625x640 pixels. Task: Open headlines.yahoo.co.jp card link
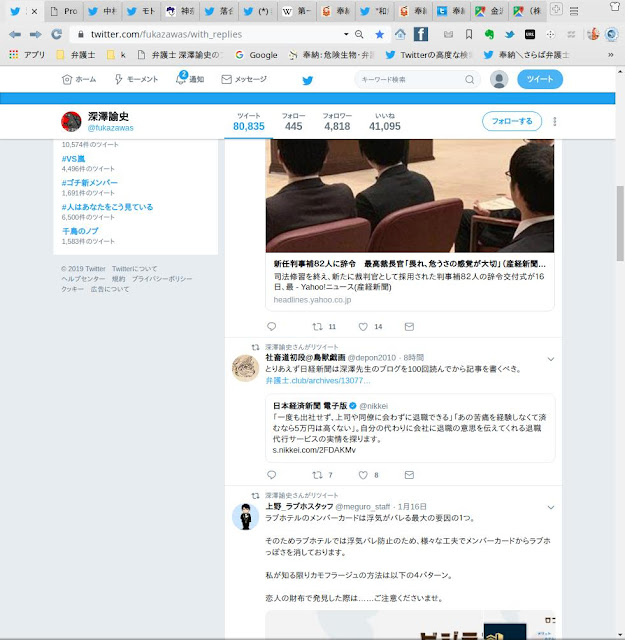pos(312,300)
